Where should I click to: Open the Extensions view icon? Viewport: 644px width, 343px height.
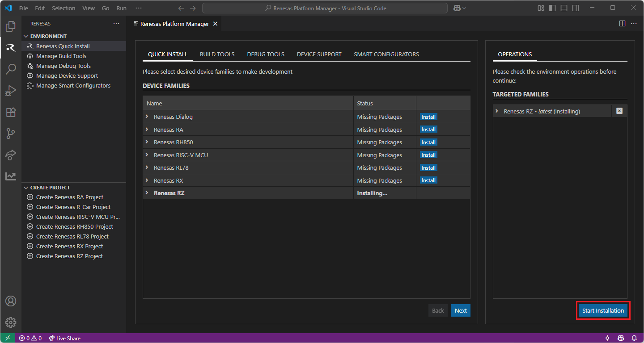[11, 112]
